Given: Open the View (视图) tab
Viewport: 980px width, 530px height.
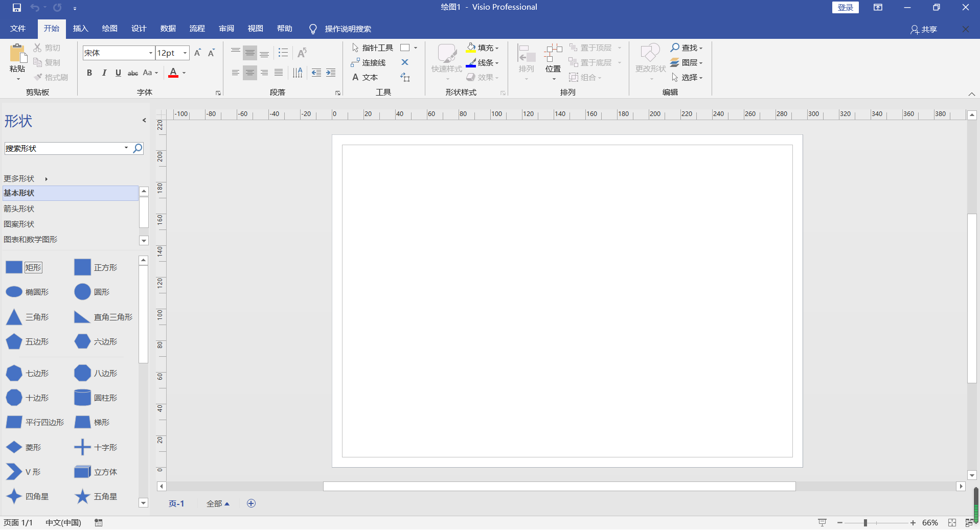Looking at the screenshot, I should pyautogui.click(x=256, y=29).
